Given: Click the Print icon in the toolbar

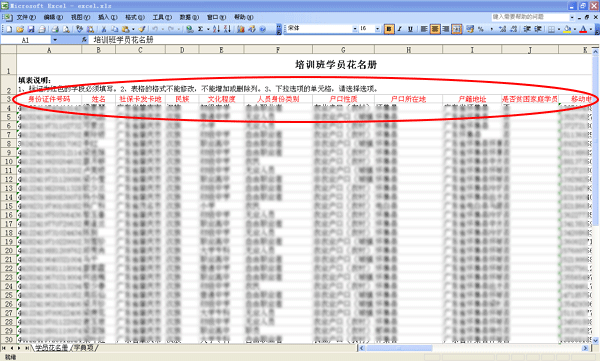Looking at the screenshot, I should pos(55,29).
